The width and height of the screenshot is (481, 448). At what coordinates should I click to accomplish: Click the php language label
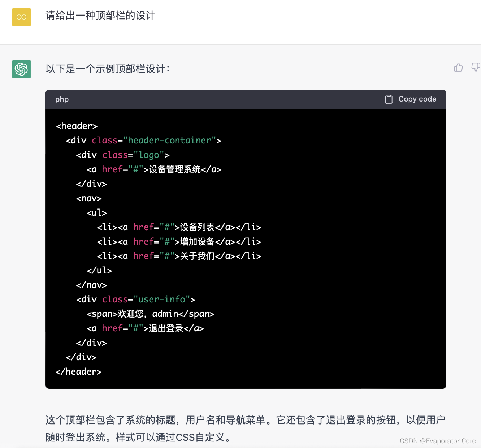click(62, 99)
